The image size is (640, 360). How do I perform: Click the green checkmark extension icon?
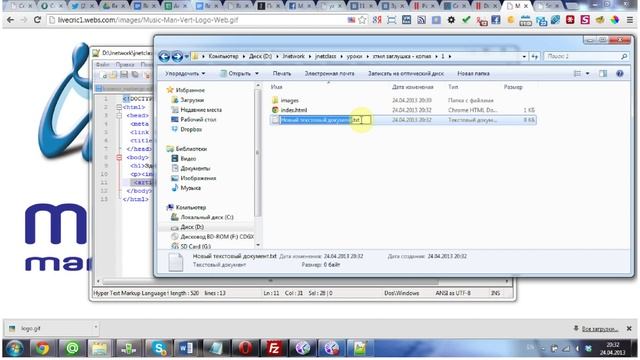point(466,20)
